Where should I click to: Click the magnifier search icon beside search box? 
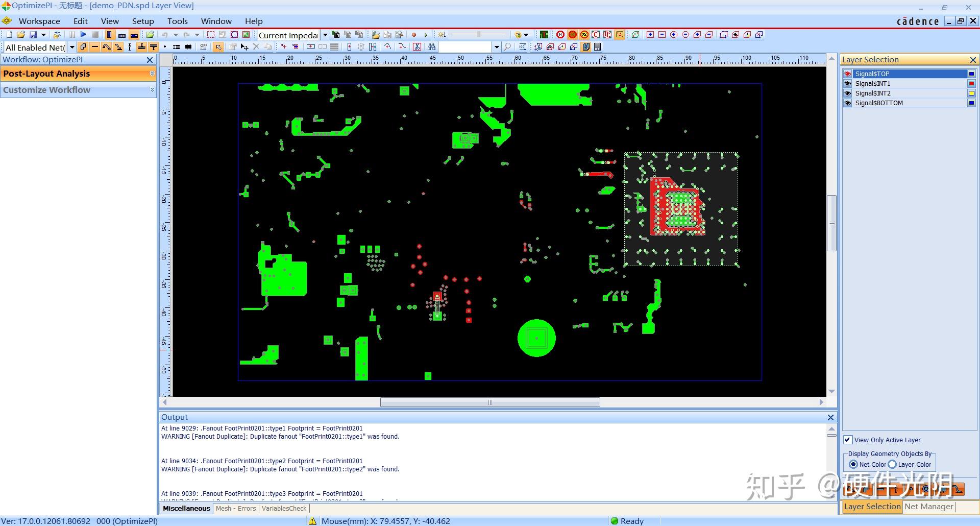click(x=507, y=47)
